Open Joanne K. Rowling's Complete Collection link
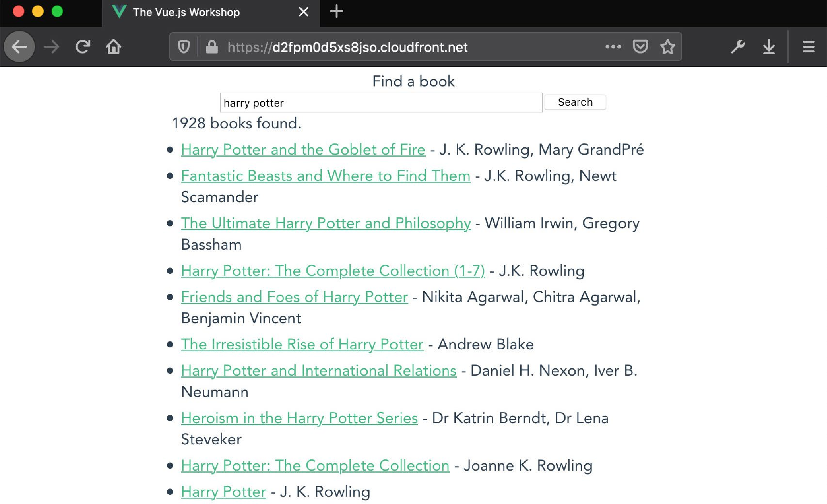827x504 pixels. (315, 466)
